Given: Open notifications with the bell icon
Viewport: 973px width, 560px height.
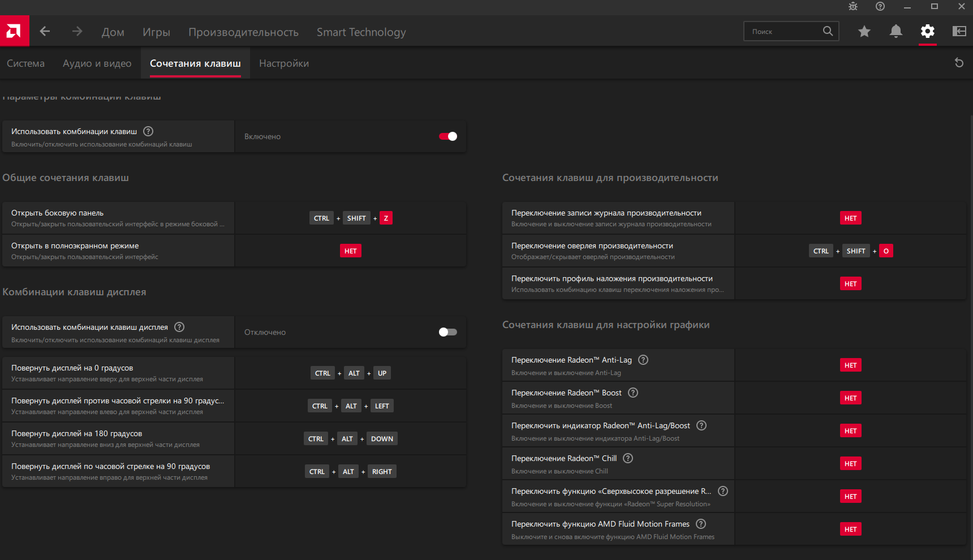Looking at the screenshot, I should [896, 32].
